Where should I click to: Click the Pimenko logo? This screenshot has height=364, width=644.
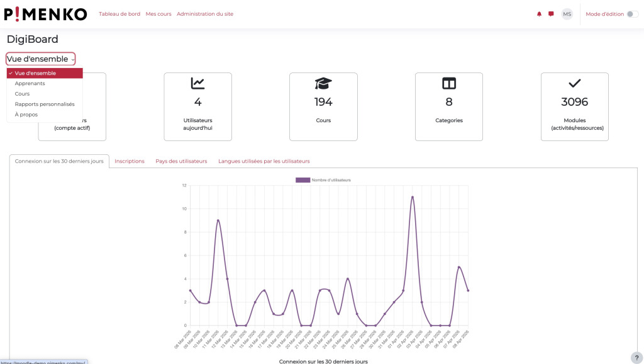(x=44, y=13)
